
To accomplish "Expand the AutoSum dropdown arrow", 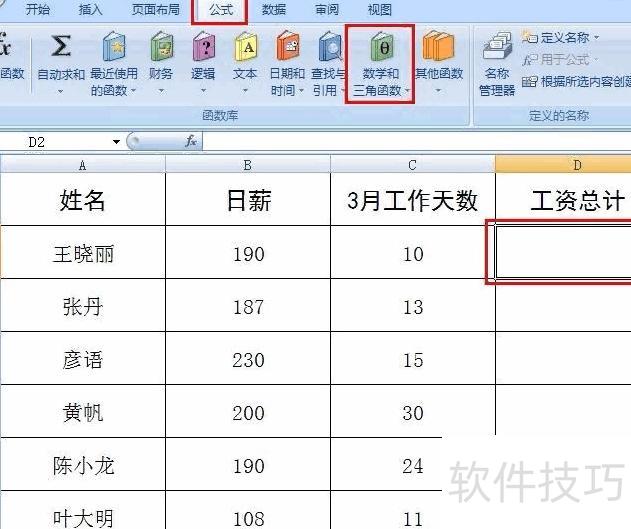I will (60, 92).
